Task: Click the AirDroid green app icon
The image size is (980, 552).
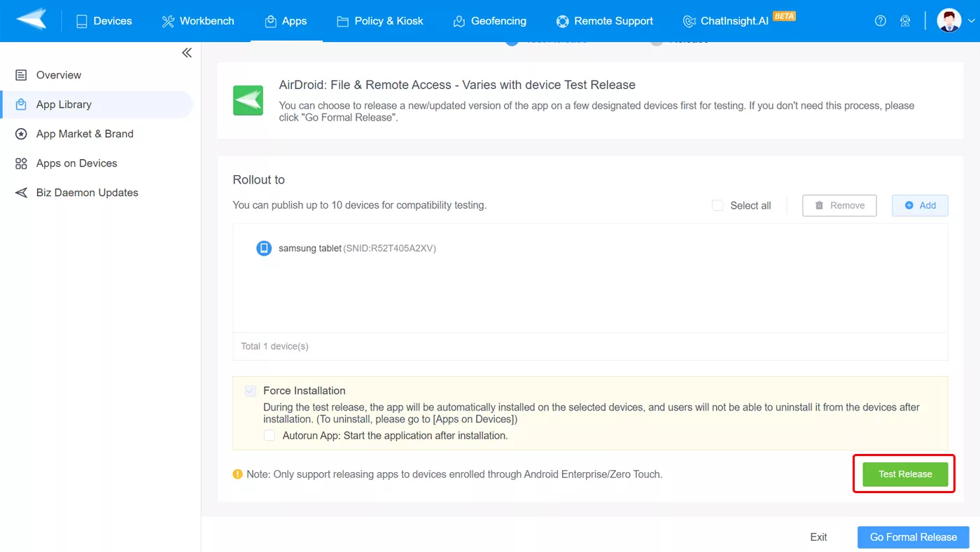Action: tap(248, 101)
